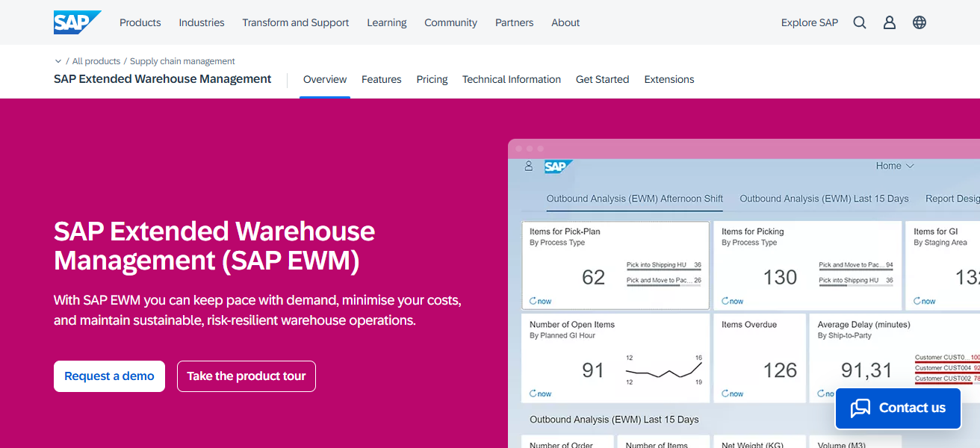This screenshot has width=980, height=448.
Task: Open the search magnifier icon
Action: [860, 22]
